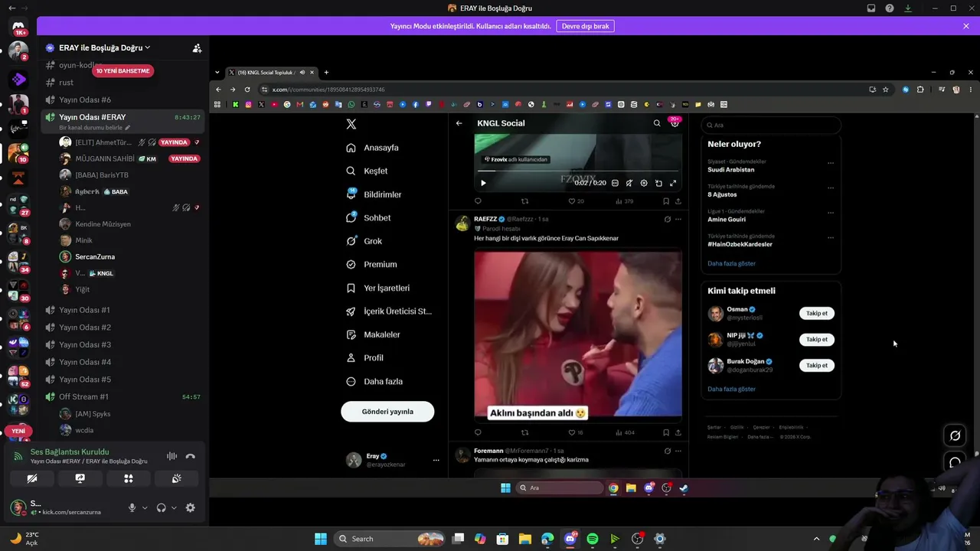Open the RAEFZZ post image
Viewport: 980px width, 551px height.
[x=578, y=334]
